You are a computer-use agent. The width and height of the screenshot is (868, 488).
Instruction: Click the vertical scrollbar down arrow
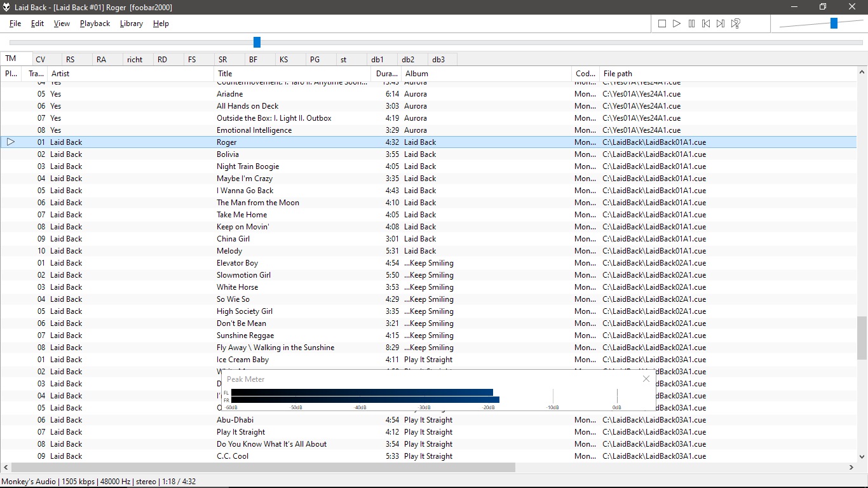[862, 456]
